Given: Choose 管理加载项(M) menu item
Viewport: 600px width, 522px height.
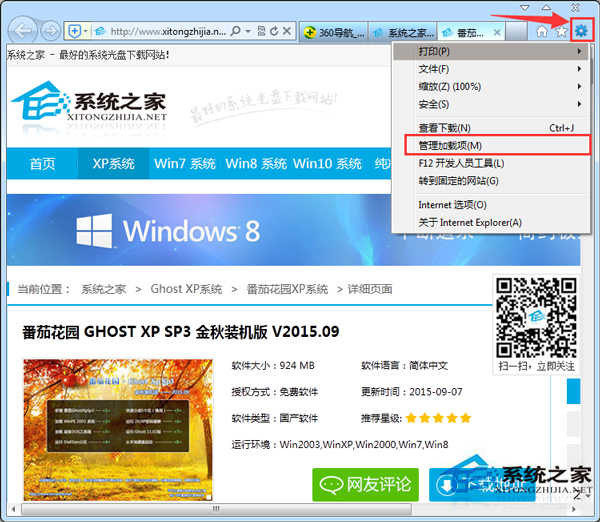Looking at the screenshot, I should click(491, 145).
